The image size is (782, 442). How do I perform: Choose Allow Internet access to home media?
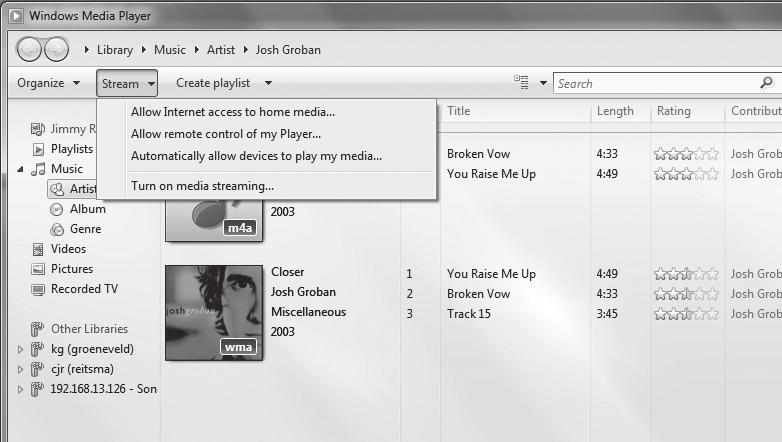coord(232,112)
